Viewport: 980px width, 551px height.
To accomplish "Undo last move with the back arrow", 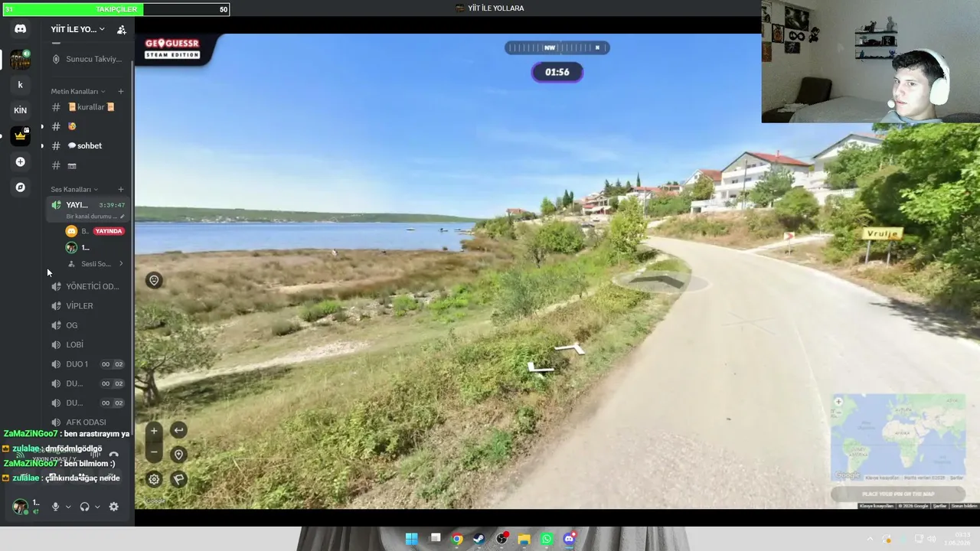I will click(x=178, y=430).
